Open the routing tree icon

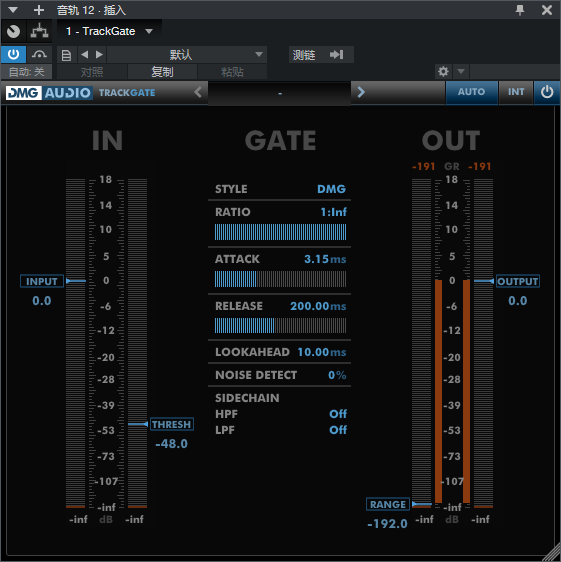click(39, 32)
